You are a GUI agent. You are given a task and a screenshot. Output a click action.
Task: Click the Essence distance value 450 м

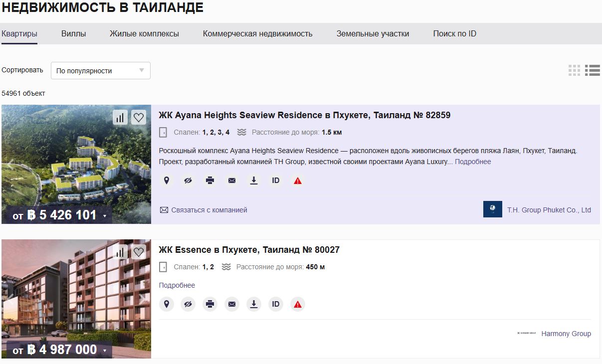(315, 267)
